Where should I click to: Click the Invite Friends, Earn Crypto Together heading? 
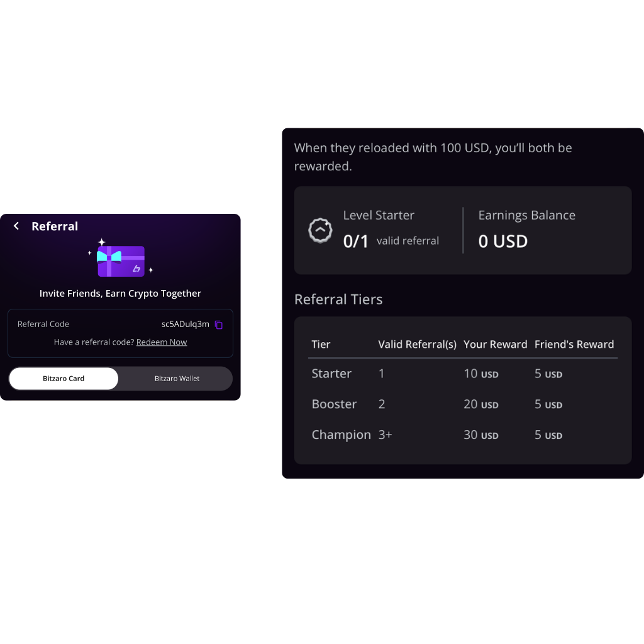(120, 294)
